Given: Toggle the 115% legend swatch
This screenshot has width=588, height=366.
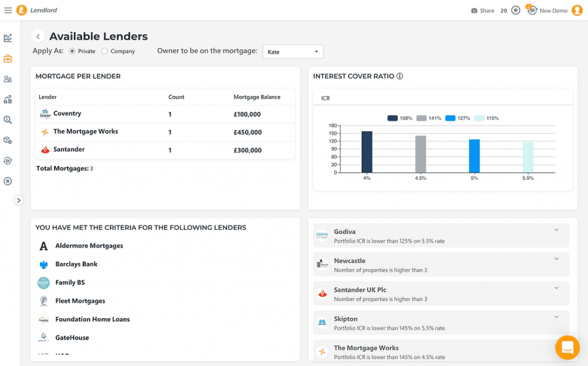Looking at the screenshot, I should (x=479, y=118).
